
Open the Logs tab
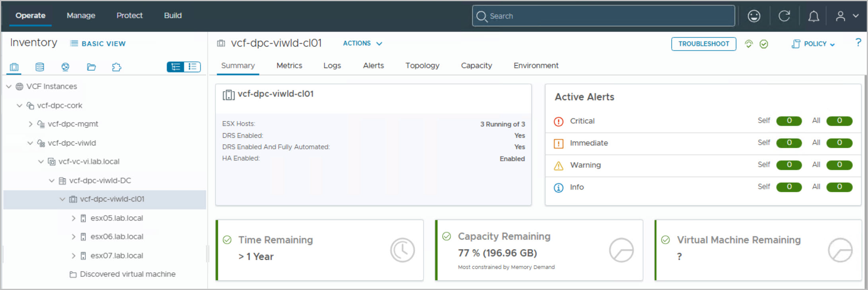point(332,66)
